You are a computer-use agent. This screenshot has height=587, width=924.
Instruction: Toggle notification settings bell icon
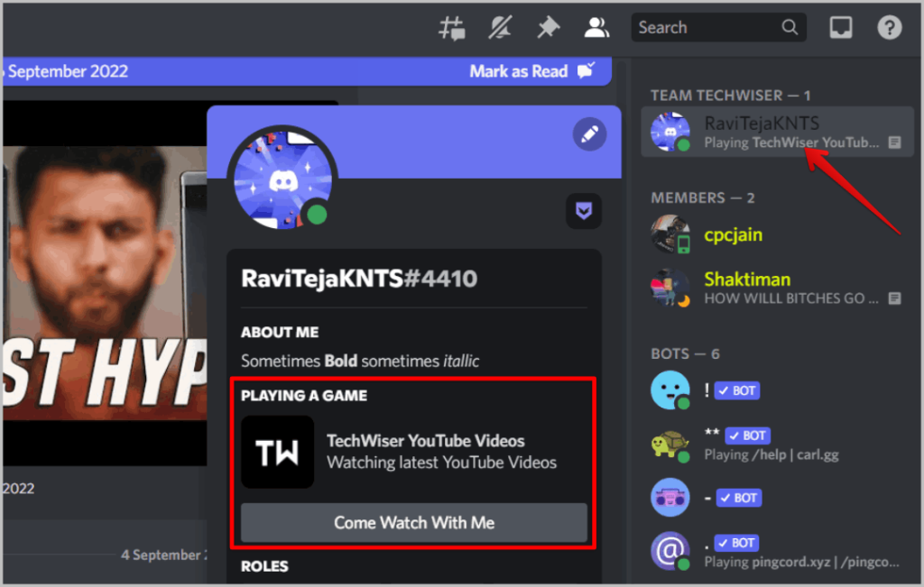pos(500,28)
